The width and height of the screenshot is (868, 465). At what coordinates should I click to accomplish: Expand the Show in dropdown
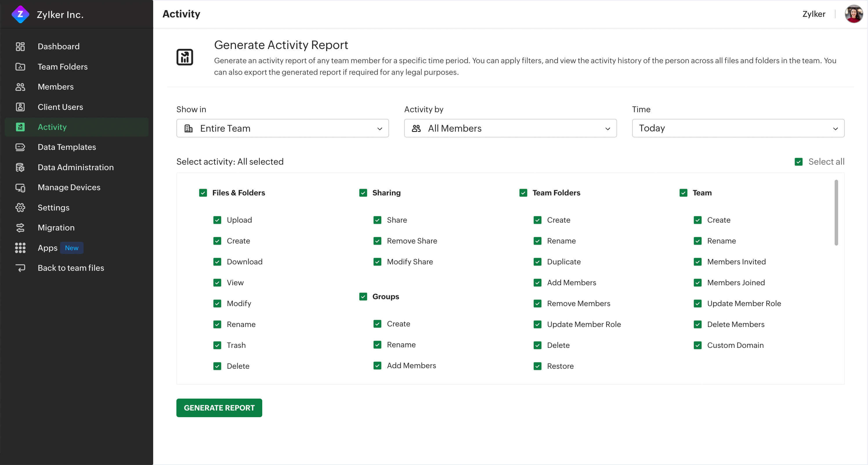[x=283, y=128]
